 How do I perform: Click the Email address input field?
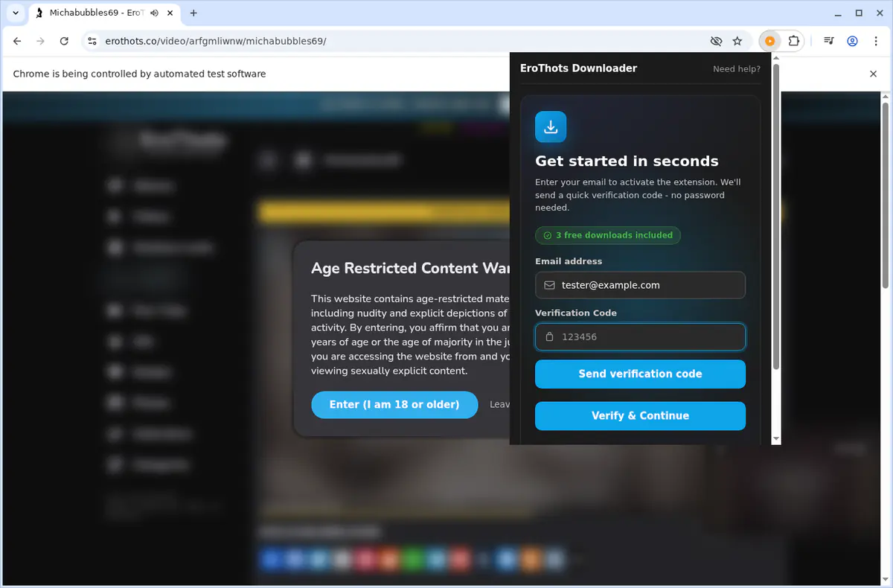coord(640,285)
